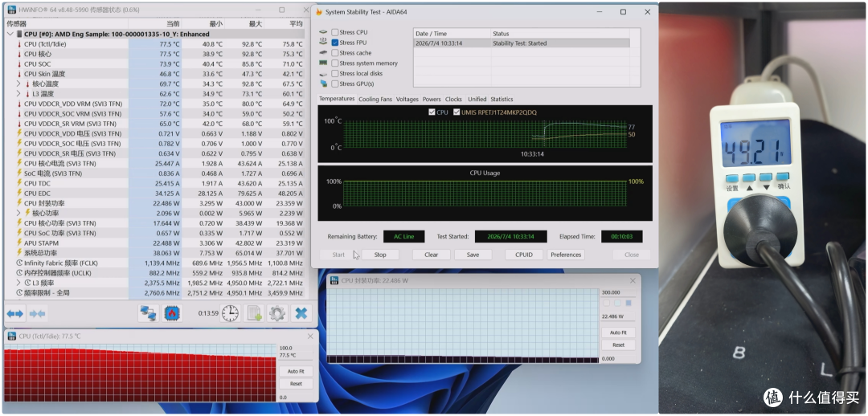
Task: Uncheck the Stress FPU checkbox
Action: tap(335, 43)
